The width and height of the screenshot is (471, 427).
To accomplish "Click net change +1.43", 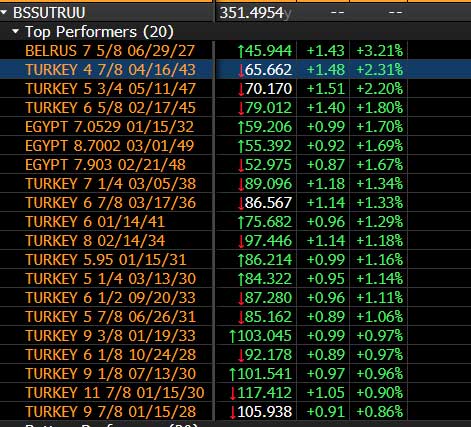I will pyautogui.click(x=325, y=51).
